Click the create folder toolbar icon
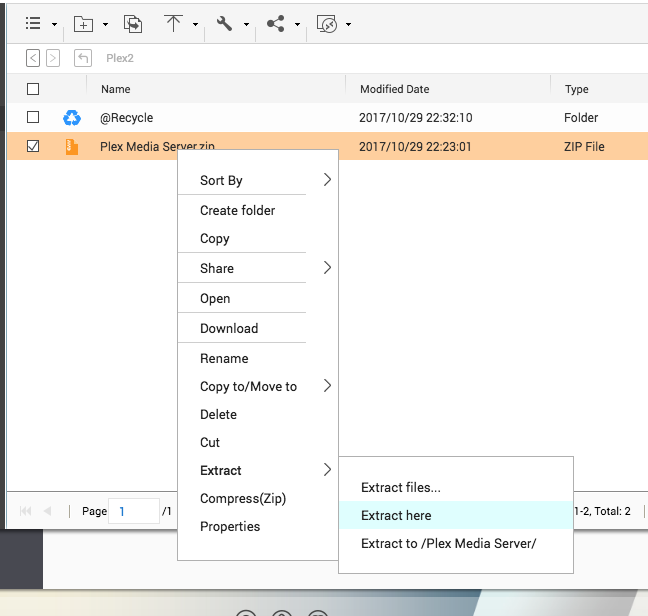 pos(83,24)
